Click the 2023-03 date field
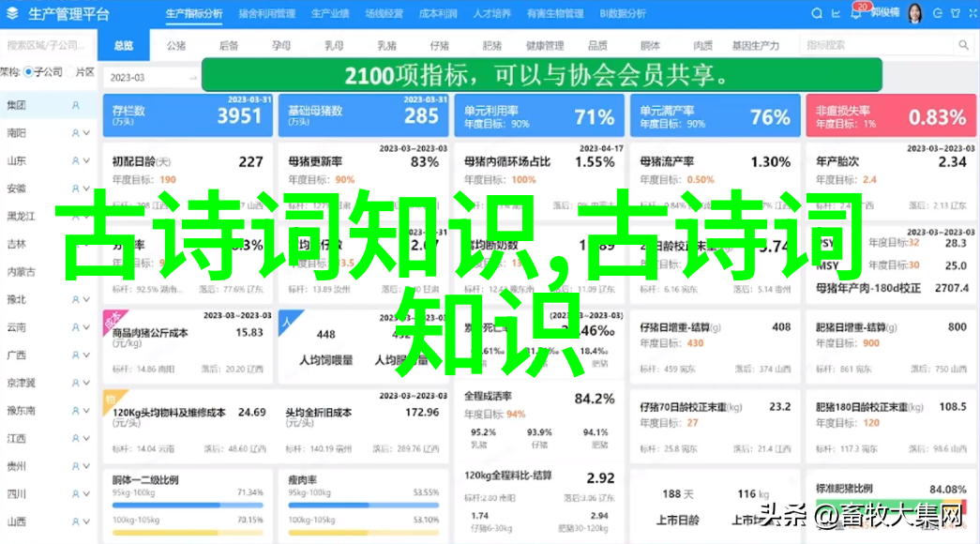The image size is (980, 544). pos(151,78)
